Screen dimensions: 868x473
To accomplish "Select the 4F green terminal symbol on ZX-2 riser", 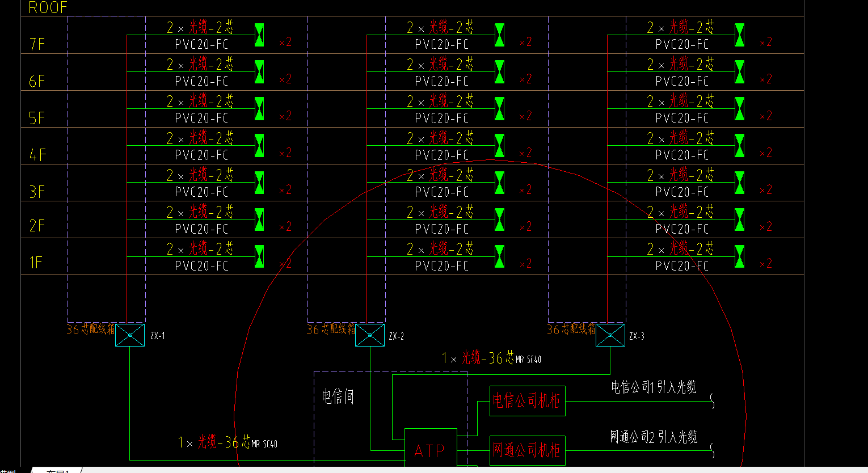I will pyautogui.click(x=500, y=145).
